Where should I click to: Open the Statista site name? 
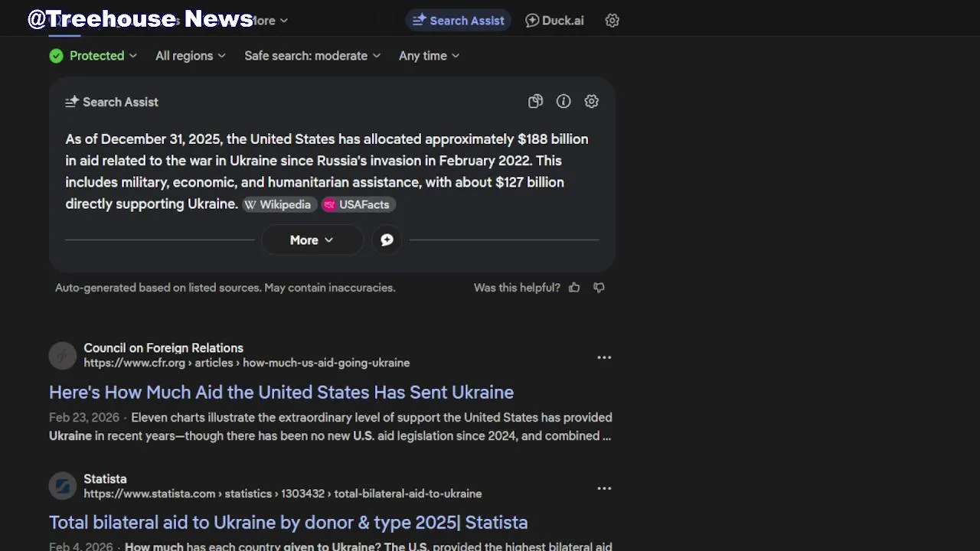tap(105, 478)
